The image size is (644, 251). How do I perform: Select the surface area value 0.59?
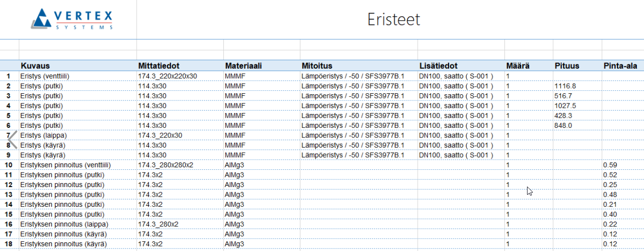tap(610, 165)
